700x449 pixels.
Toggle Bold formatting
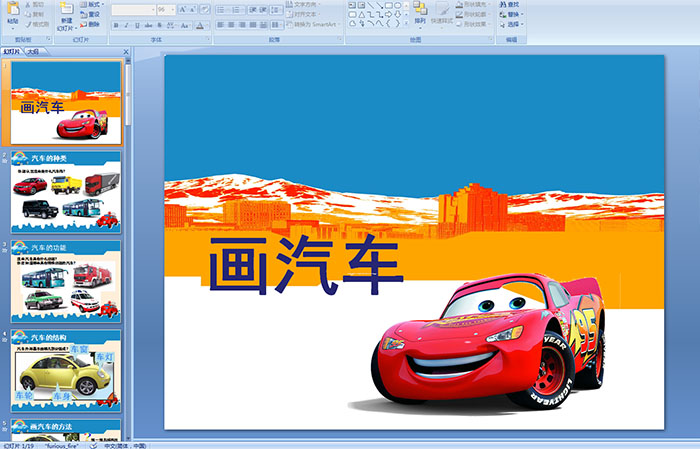pyautogui.click(x=116, y=25)
